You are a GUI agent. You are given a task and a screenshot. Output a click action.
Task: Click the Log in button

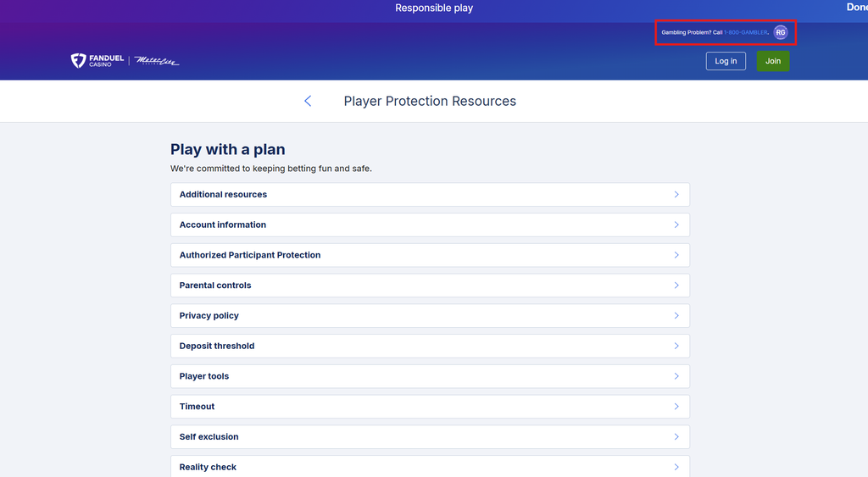(726, 61)
